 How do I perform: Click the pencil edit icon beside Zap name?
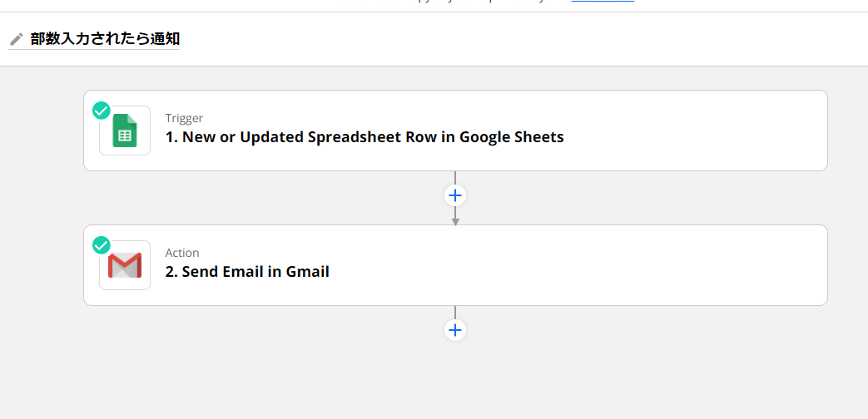[17, 39]
